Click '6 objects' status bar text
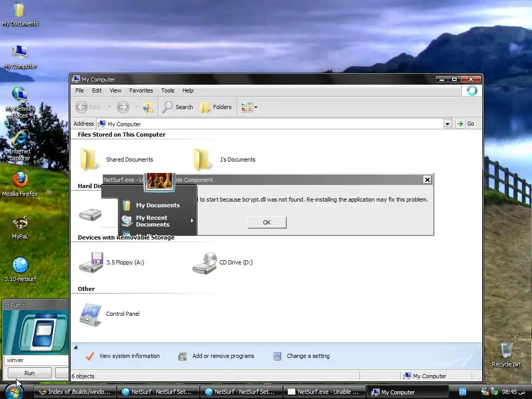Image resolution: width=532 pixels, height=399 pixels. pos(83,376)
